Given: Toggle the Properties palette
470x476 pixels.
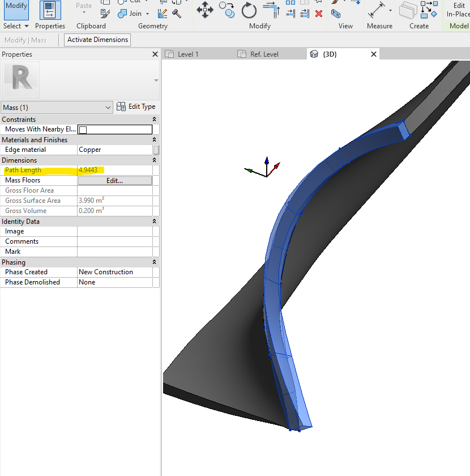Looking at the screenshot, I should (x=50, y=11).
